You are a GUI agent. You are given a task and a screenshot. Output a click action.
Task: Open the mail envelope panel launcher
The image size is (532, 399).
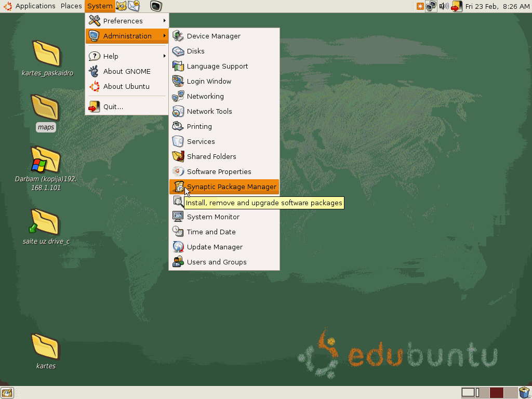pos(134,6)
